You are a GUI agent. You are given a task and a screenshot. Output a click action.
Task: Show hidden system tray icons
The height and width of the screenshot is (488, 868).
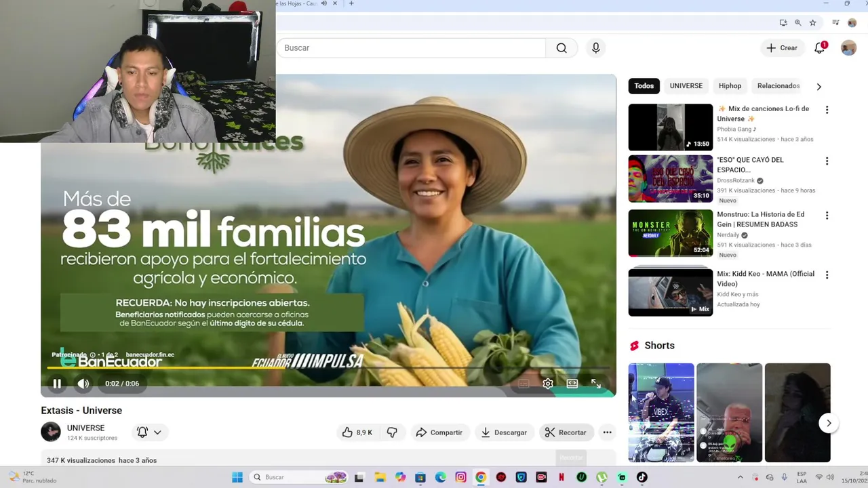pos(740,477)
